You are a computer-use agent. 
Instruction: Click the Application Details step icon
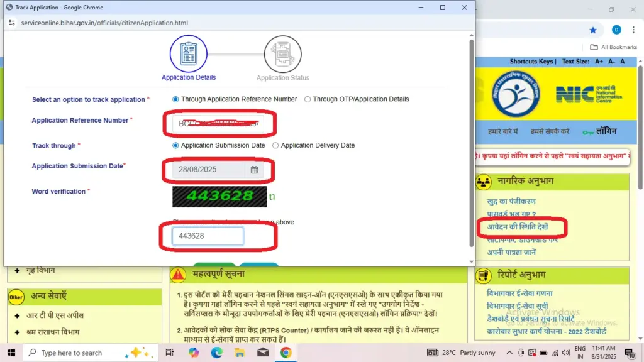(x=188, y=54)
